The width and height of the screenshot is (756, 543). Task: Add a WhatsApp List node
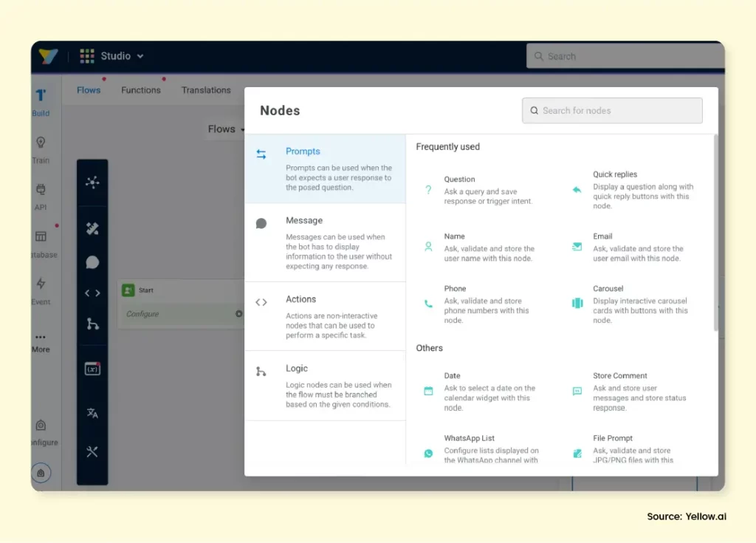[x=482, y=449]
